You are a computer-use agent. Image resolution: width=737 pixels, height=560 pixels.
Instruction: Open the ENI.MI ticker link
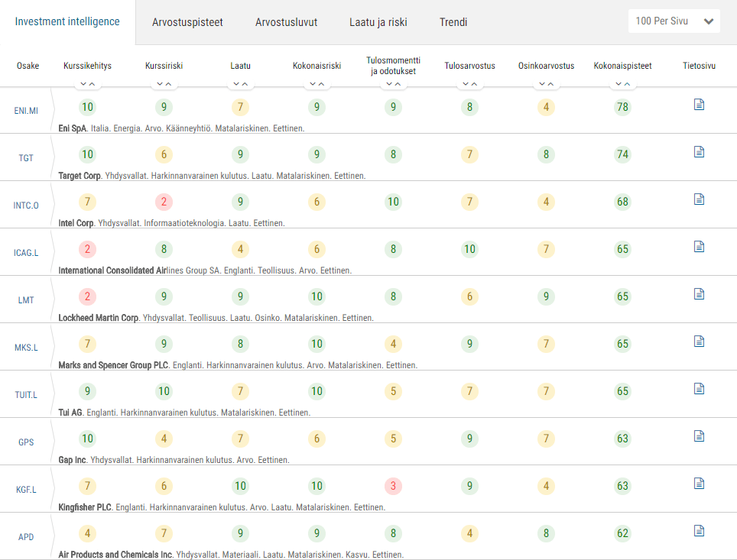point(26,111)
